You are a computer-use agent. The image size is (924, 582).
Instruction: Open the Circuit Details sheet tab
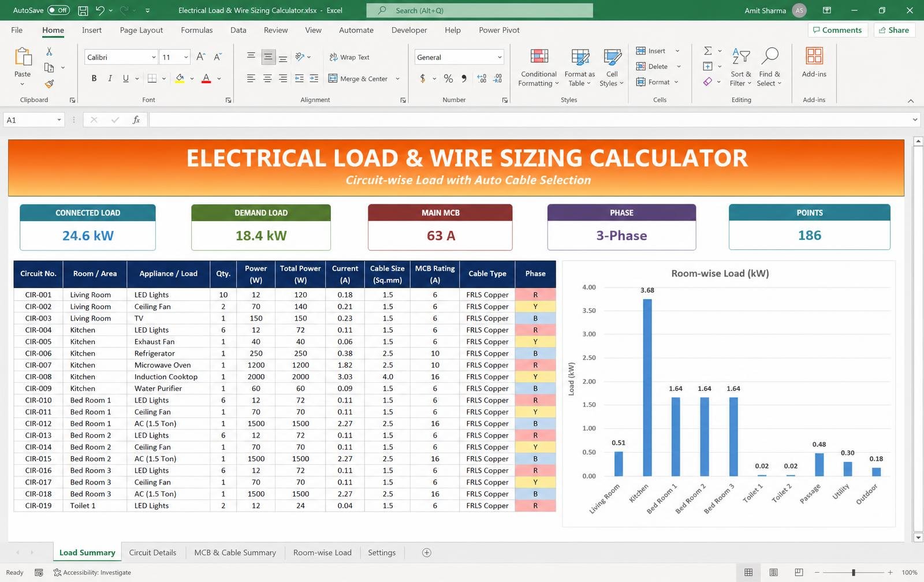(x=152, y=553)
